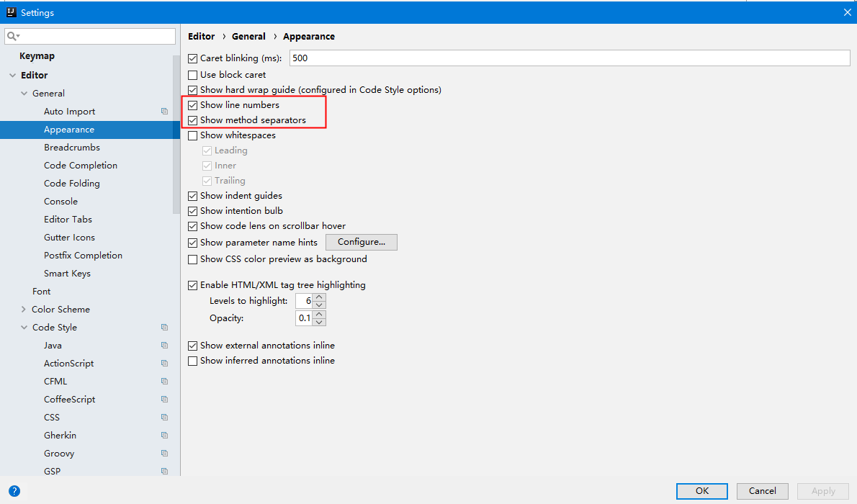Click the settings tree vertical scrollbar
Image resolution: width=857 pixels, height=504 pixels.
(x=176, y=135)
